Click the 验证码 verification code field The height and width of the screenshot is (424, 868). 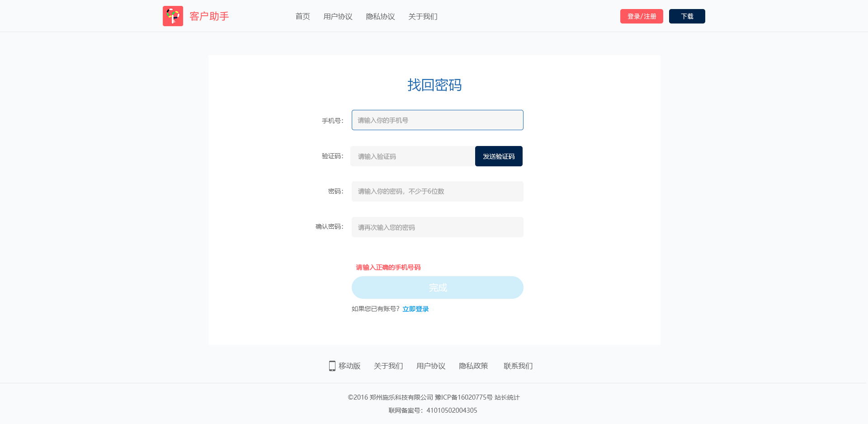(x=412, y=156)
